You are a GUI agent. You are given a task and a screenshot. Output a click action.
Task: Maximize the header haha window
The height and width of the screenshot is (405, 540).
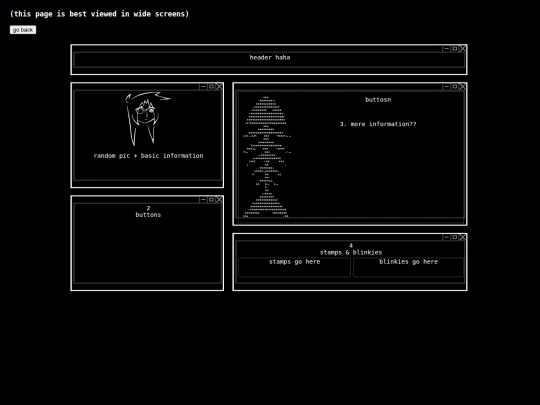click(x=455, y=49)
